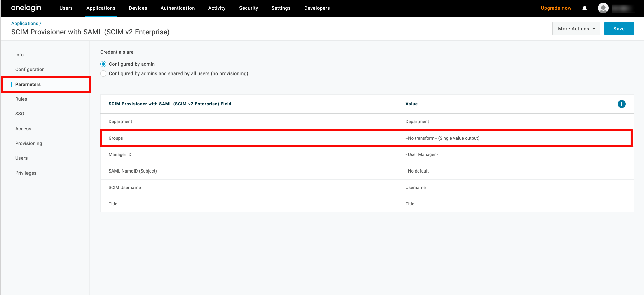
Task: Open the Title field row
Action: click(367, 204)
